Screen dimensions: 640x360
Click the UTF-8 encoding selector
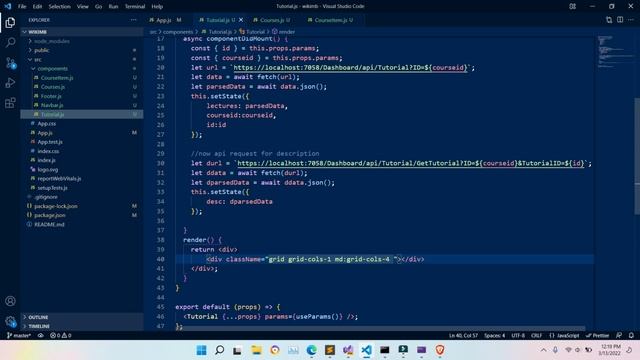[x=518, y=335]
